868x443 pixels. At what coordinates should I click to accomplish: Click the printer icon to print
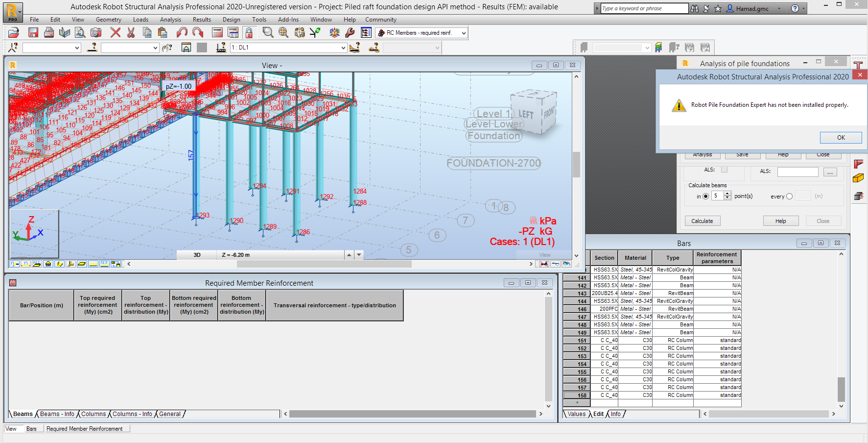click(x=49, y=32)
